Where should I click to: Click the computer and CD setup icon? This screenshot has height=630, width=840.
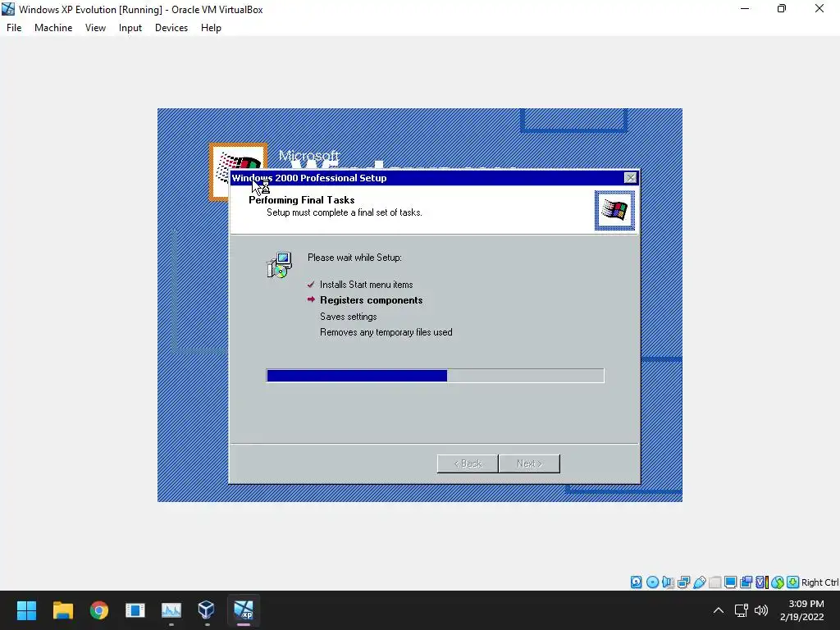(279, 265)
